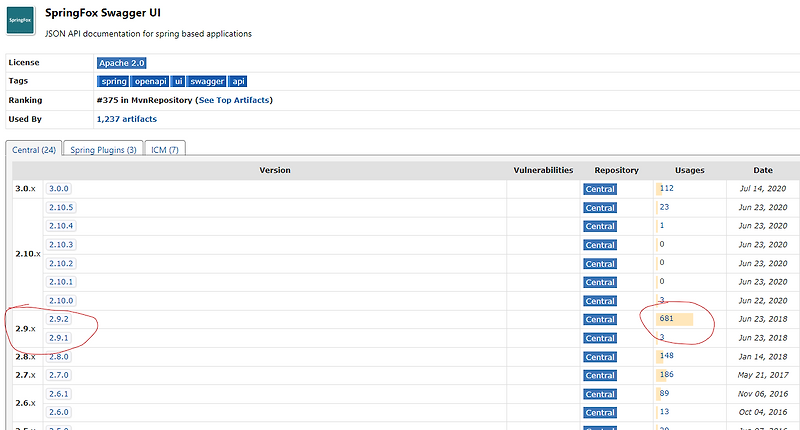The width and height of the screenshot is (800, 430).
Task: Open the ICM (7) tab
Action: pyautogui.click(x=164, y=149)
